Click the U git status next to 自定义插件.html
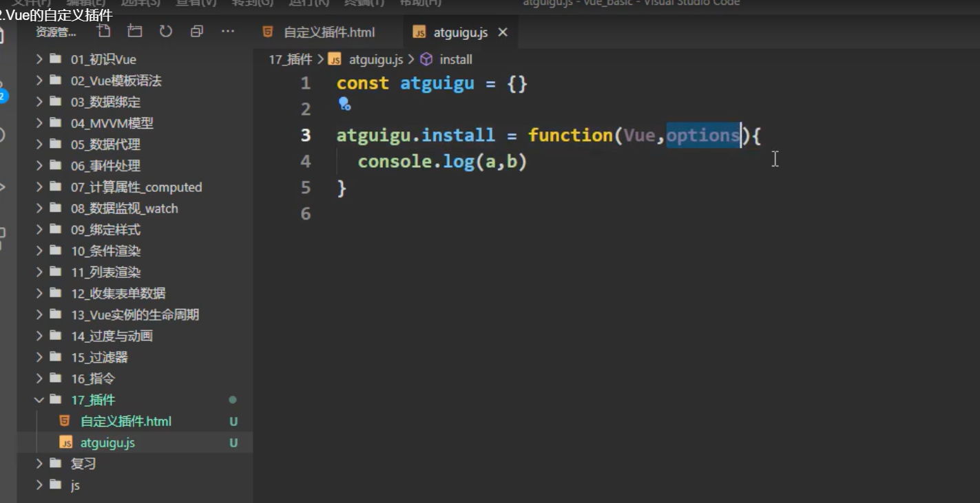 pos(233,422)
